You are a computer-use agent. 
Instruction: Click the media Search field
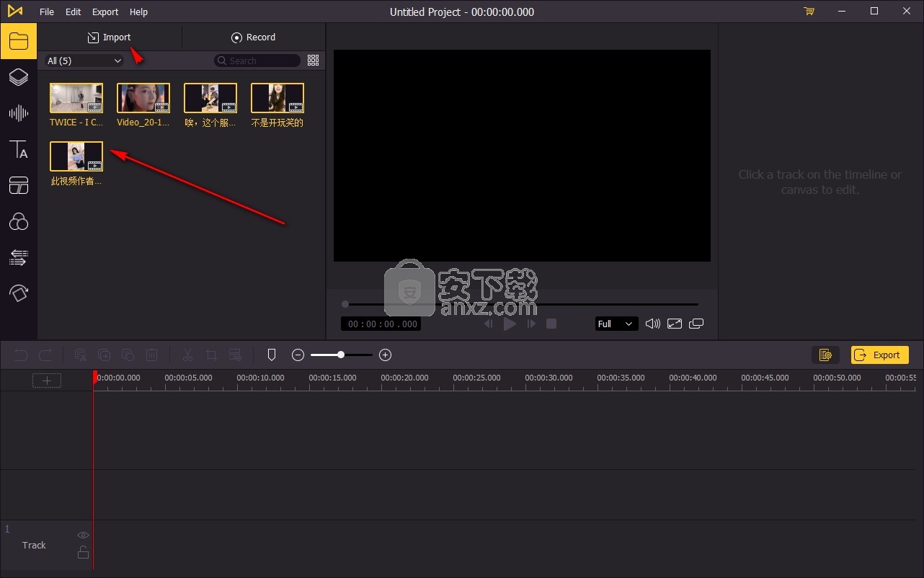(x=257, y=61)
